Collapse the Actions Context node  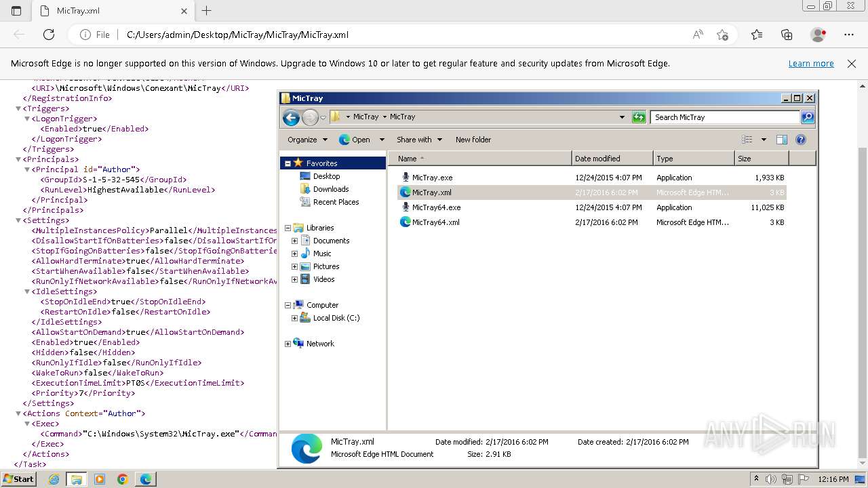[x=19, y=413]
